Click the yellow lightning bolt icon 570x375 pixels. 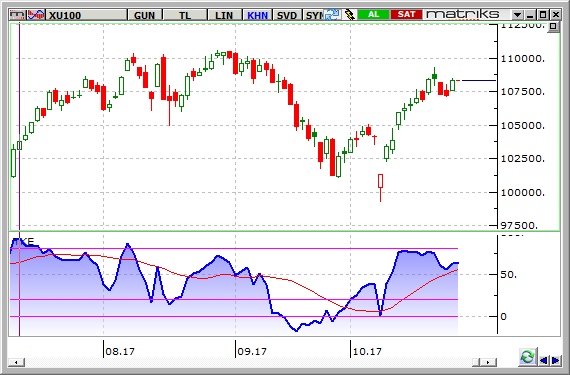(x=349, y=15)
